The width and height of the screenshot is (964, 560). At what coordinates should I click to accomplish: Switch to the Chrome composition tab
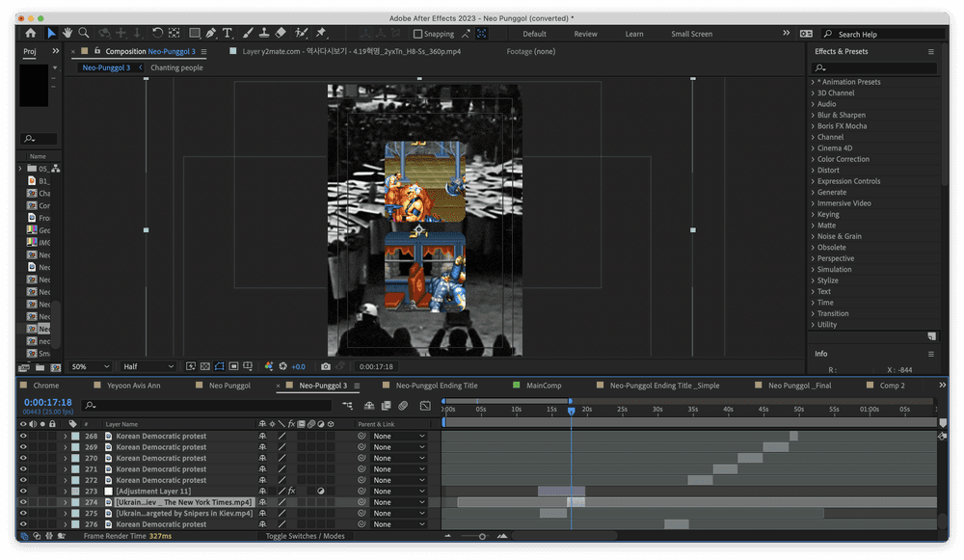pos(46,386)
